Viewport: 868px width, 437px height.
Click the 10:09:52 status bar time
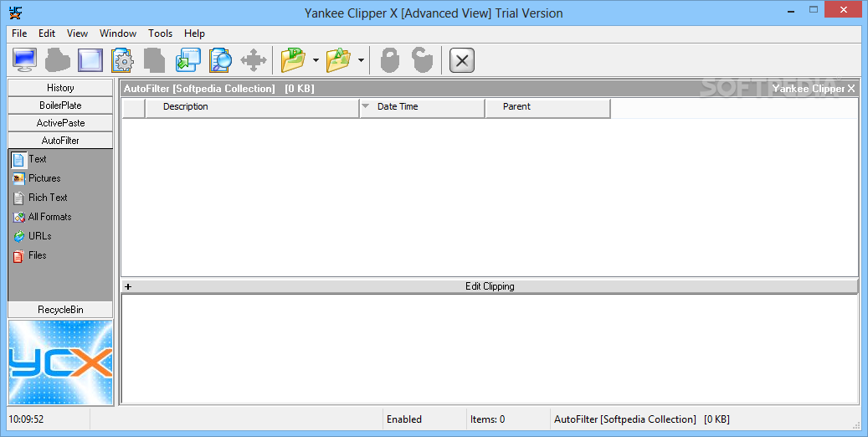pos(26,419)
